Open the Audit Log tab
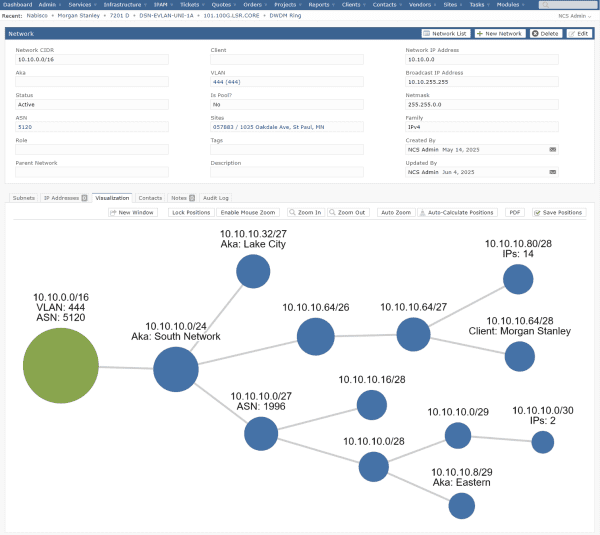 click(216, 198)
